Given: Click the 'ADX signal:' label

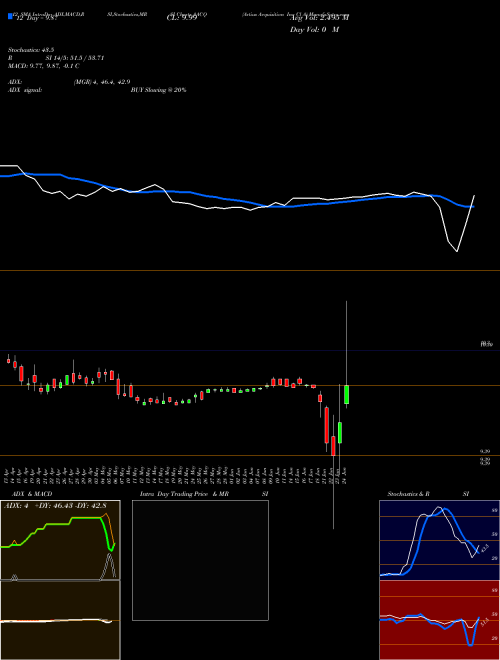Looking at the screenshot, I should pyautogui.click(x=25, y=90).
